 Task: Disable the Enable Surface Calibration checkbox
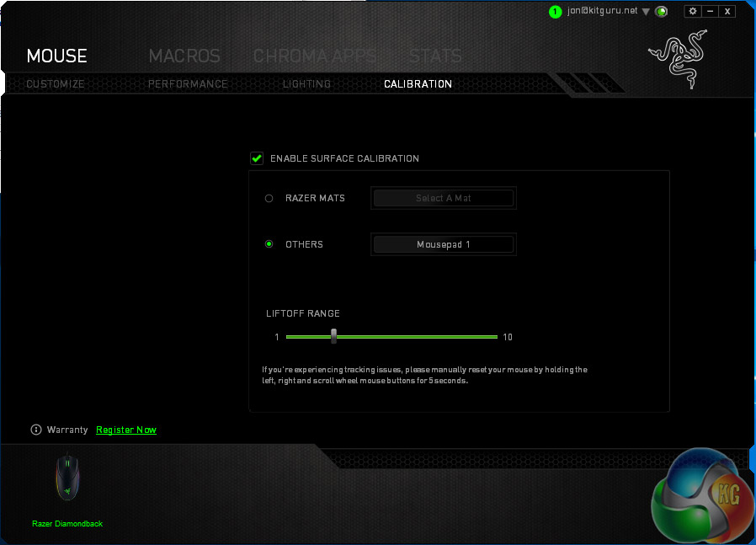[x=257, y=158]
